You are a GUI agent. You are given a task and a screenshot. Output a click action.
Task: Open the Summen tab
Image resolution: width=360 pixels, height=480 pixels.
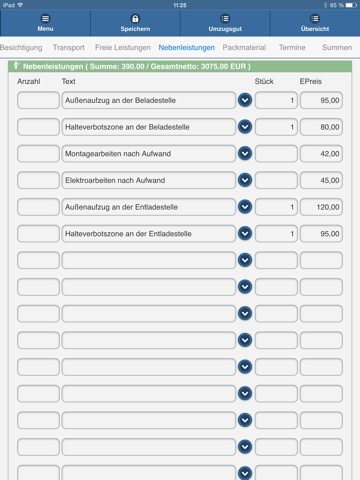point(337,48)
